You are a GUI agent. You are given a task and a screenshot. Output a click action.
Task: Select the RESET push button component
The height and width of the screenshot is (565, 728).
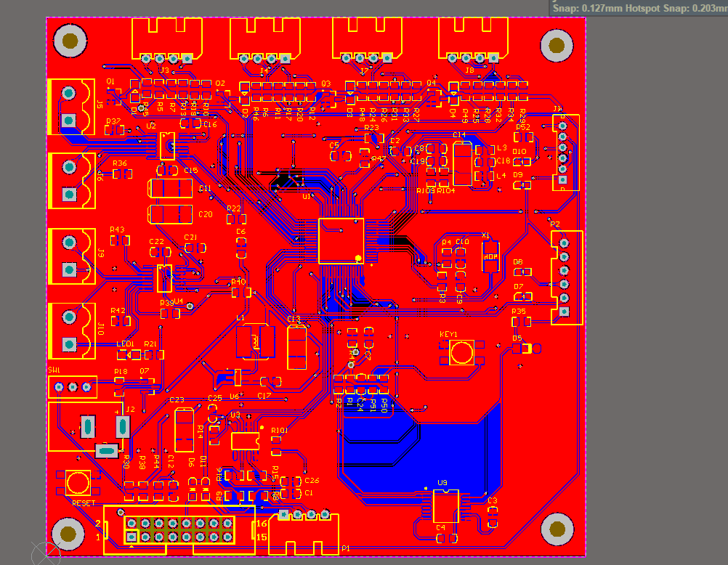pyautogui.click(x=78, y=483)
